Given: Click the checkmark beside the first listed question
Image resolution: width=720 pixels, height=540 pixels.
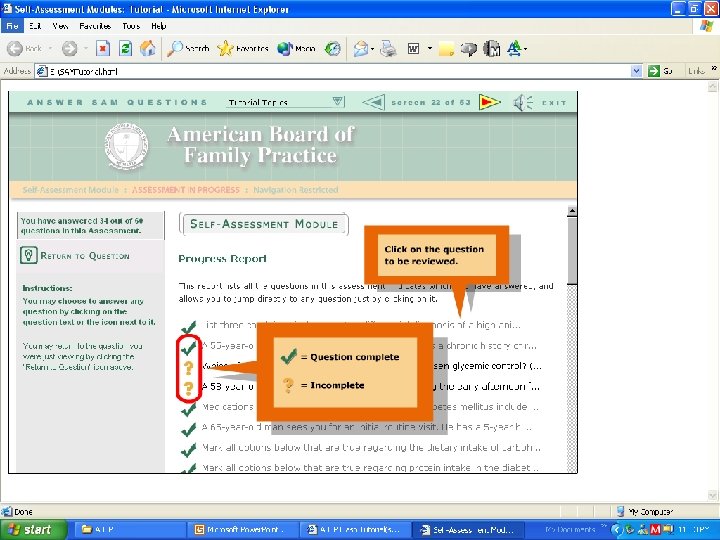Looking at the screenshot, I should pos(189,327).
